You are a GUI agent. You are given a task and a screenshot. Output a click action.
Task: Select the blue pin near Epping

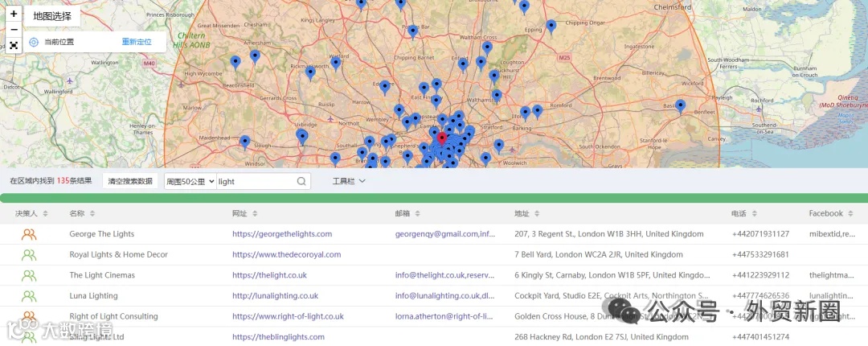pyautogui.click(x=551, y=27)
